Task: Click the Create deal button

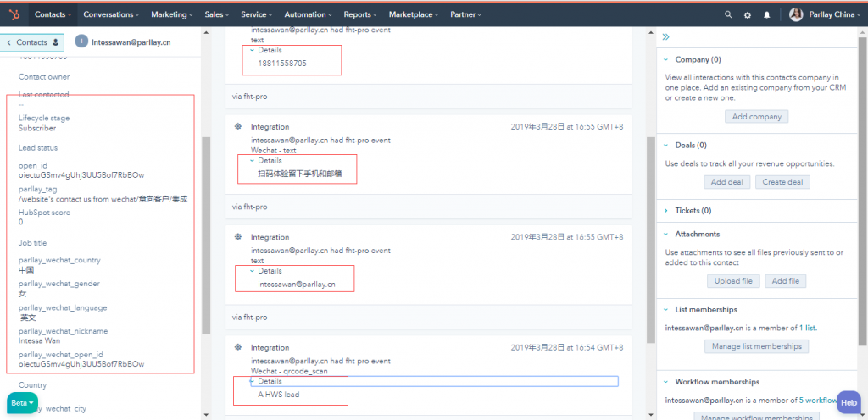Action: pyautogui.click(x=782, y=182)
